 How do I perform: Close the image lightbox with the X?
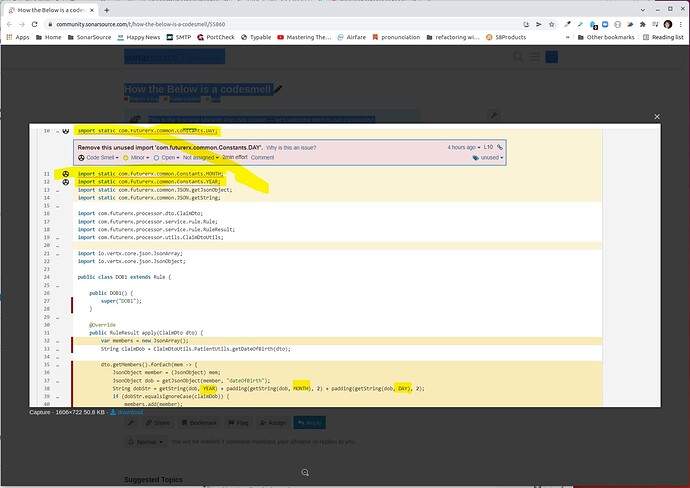[x=657, y=117]
